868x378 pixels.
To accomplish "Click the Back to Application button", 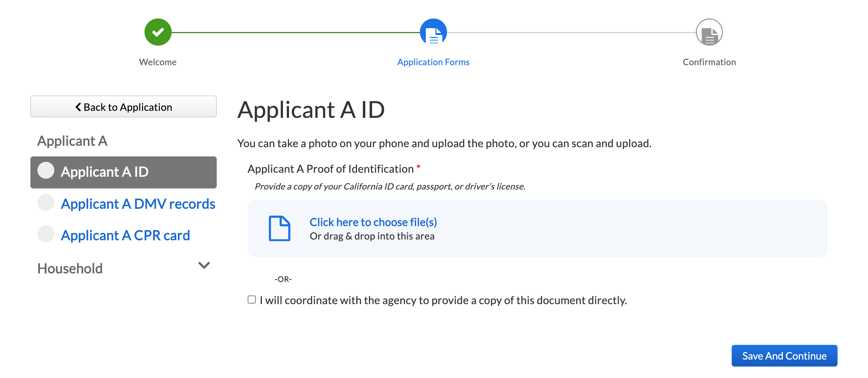I will 123,107.
